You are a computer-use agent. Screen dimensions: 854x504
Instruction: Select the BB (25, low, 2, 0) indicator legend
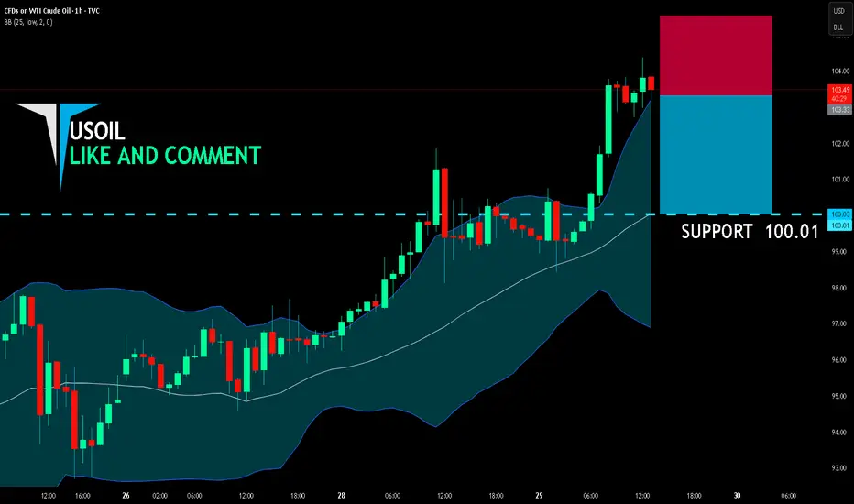(x=28, y=22)
